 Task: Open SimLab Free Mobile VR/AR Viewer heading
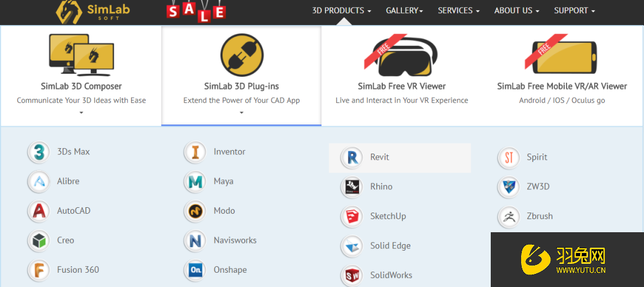coord(562,86)
